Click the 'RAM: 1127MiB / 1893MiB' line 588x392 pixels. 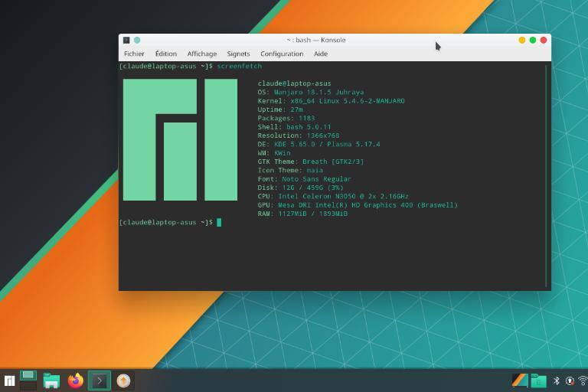[302, 214]
